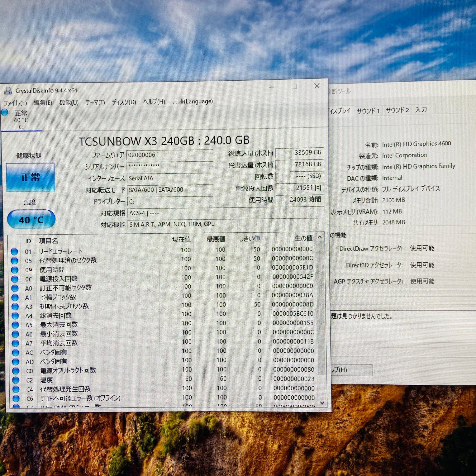Click the status icon for 総消去回数 row
This screenshot has width=476, height=476.
[15, 316]
